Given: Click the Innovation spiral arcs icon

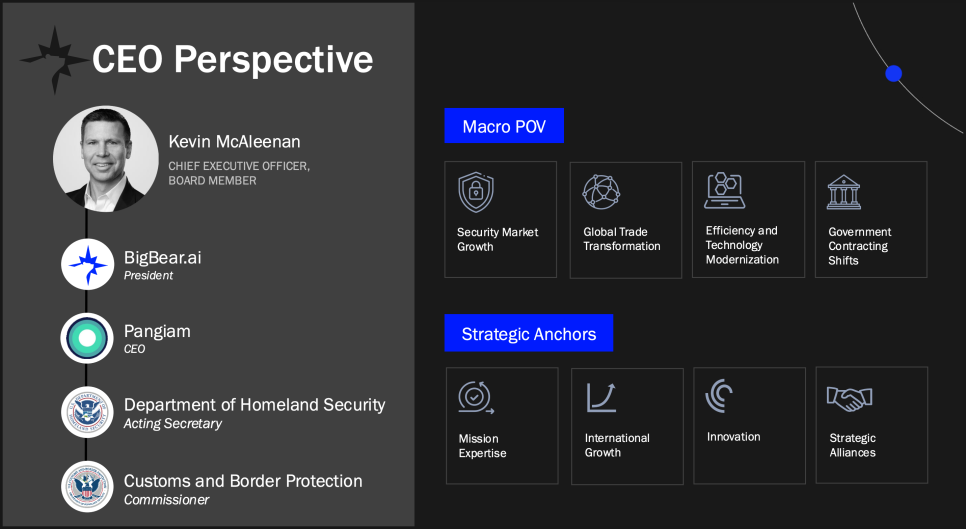Looking at the screenshot, I should click(x=719, y=395).
